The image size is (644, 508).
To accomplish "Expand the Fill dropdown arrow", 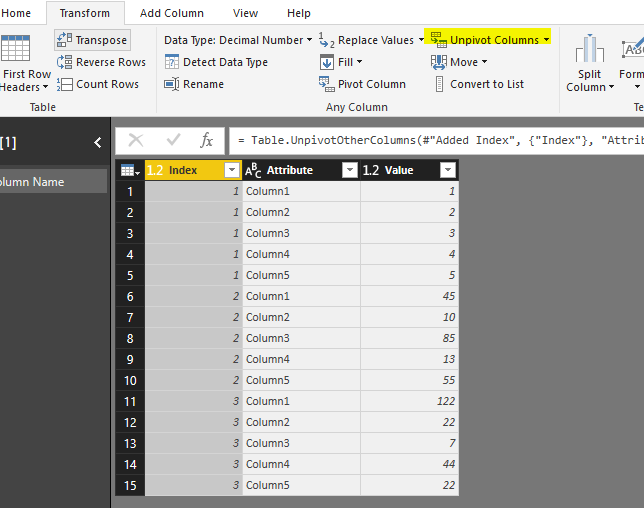I will (x=359, y=62).
